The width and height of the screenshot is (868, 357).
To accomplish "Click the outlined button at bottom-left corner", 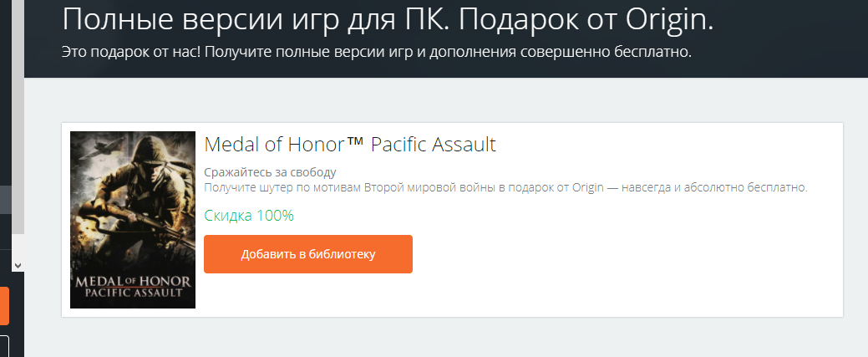I will click(4, 345).
